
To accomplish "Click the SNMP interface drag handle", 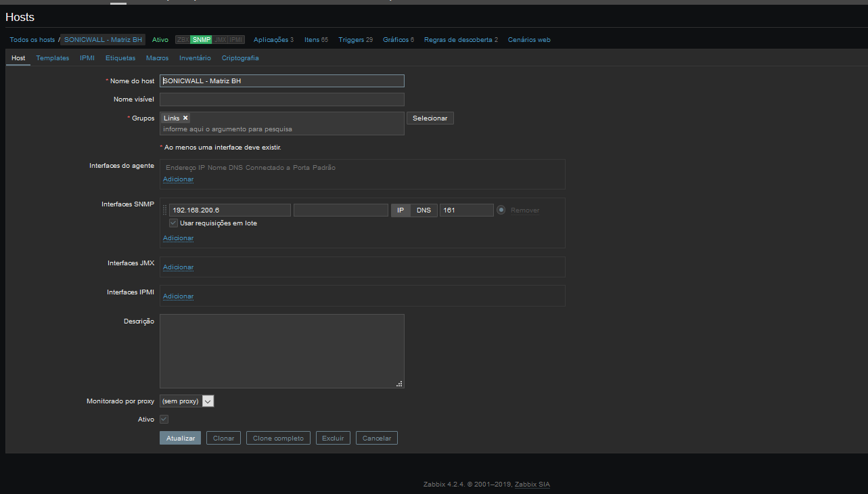I will 164,210.
